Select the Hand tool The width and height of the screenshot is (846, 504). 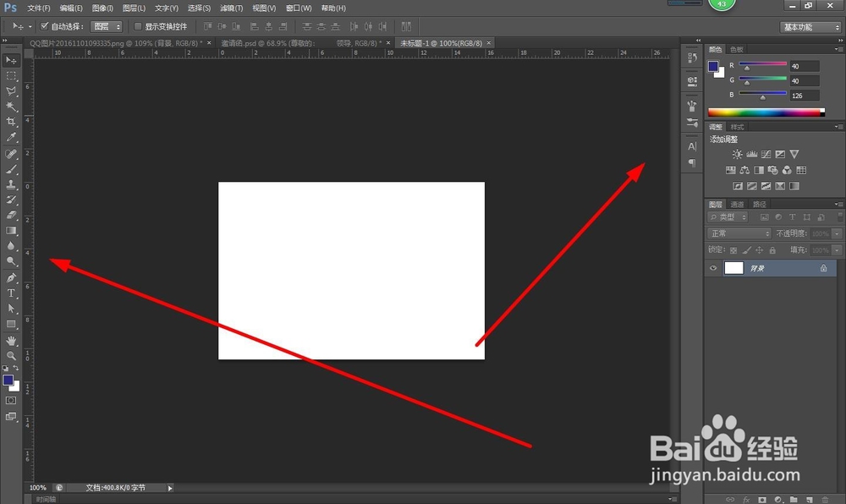point(11,341)
